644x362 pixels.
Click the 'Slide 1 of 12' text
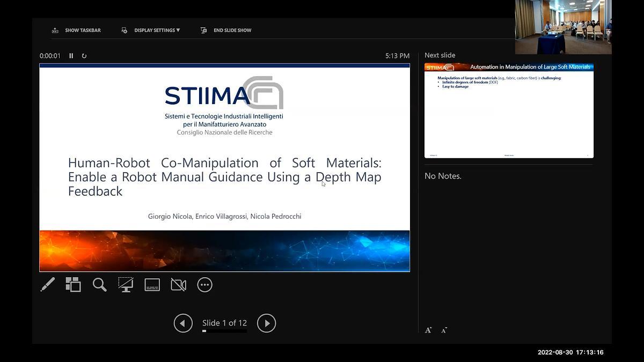click(x=224, y=323)
